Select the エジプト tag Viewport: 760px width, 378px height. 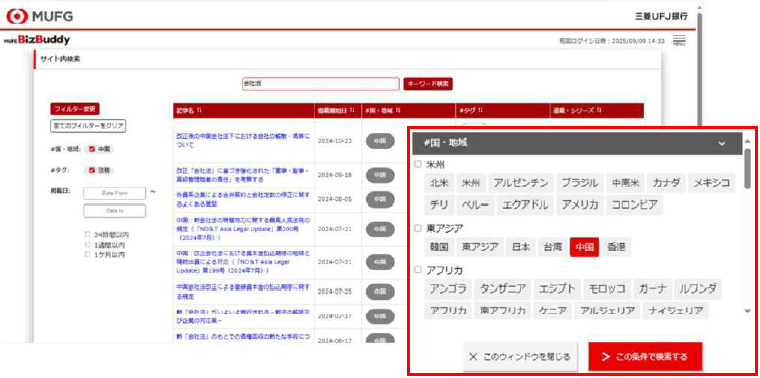(557, 289)
